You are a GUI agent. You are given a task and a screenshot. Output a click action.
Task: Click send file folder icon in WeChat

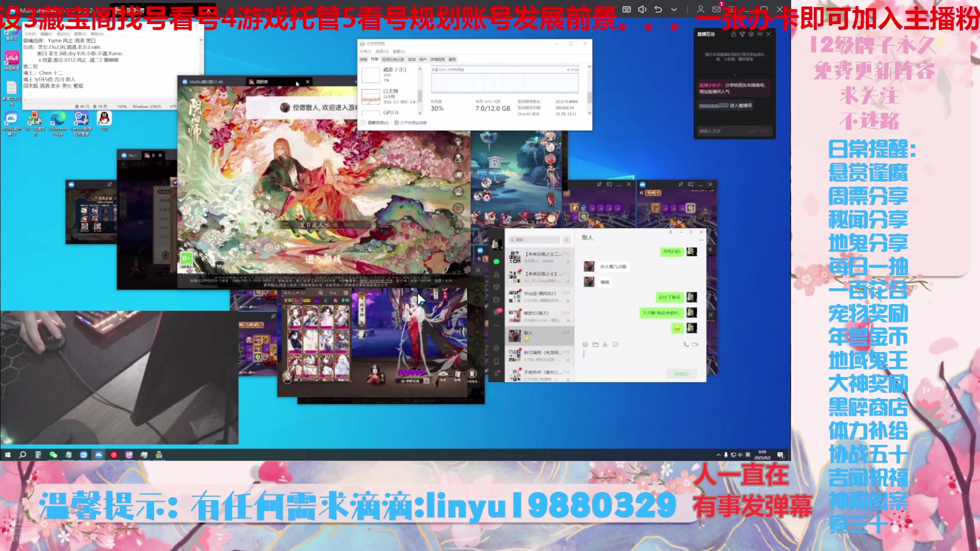pyautogui.click(x=595, y=344)
